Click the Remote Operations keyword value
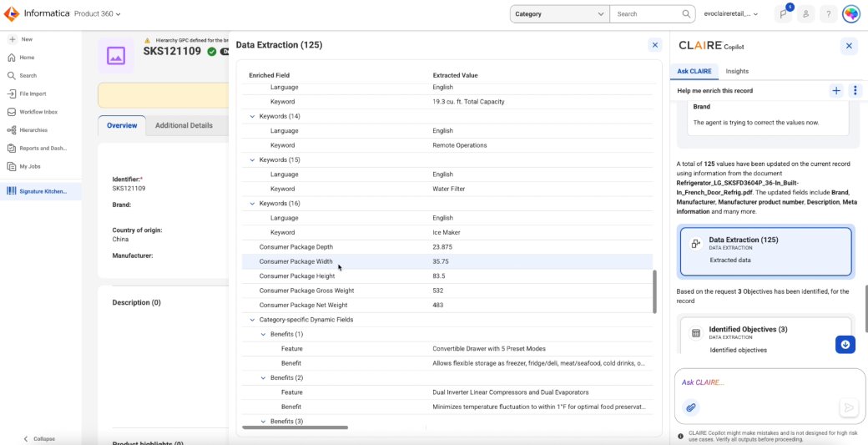The height and width of the screenshot is (445, 868). tap(460, 145)
